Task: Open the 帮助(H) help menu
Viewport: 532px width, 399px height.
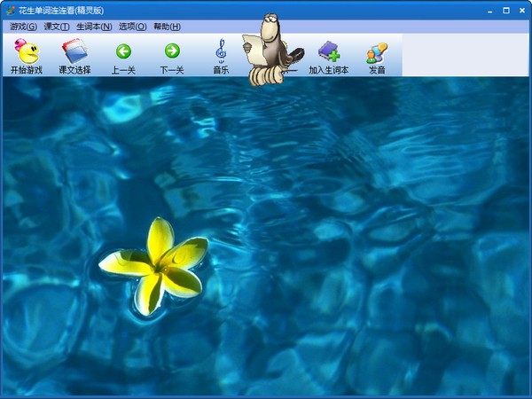Action: pos(167,27)
